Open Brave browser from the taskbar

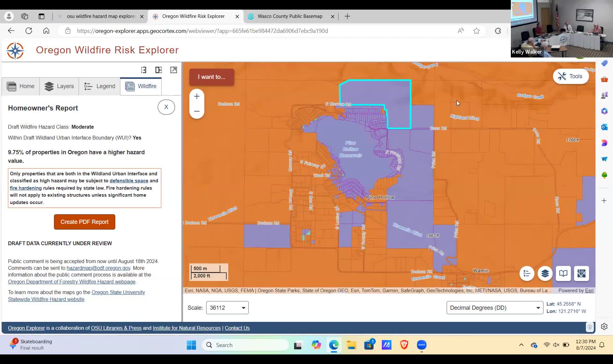[404, 345]
